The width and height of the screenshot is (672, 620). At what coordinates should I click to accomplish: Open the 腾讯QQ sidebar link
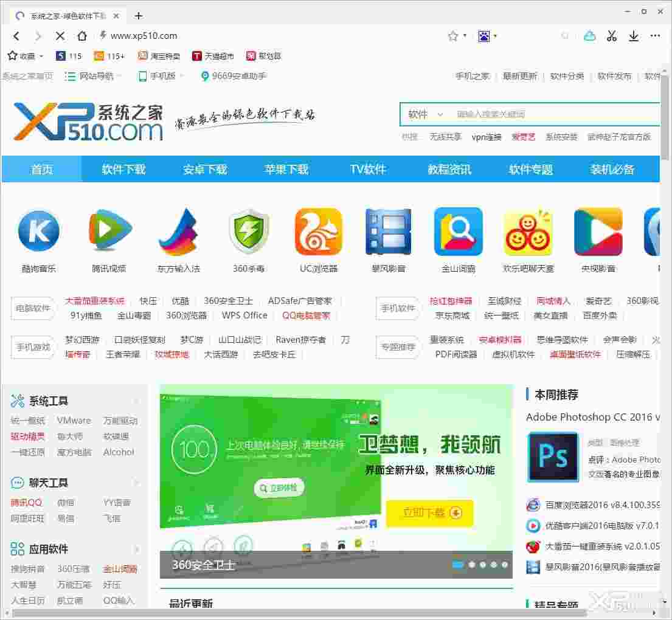click(x=26, y=503)
